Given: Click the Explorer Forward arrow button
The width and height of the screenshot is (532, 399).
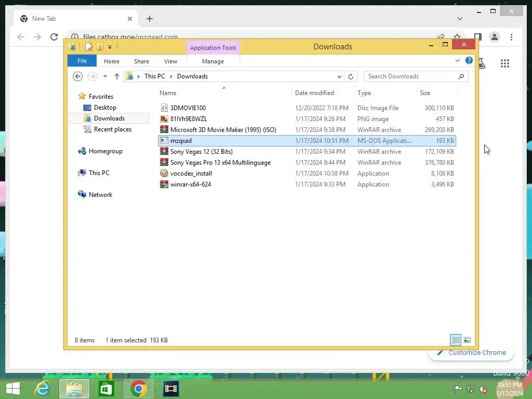Looking at the screenshot, I should [92, 76].
